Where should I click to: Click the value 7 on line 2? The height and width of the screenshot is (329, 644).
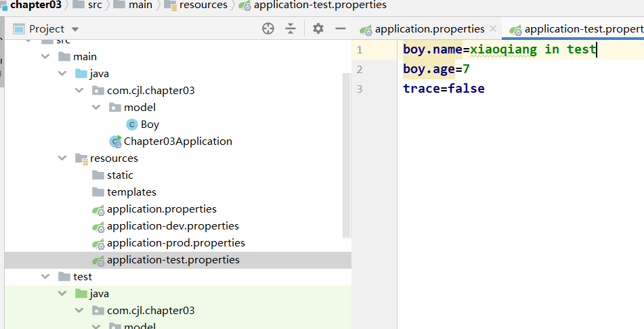point(466,69)
